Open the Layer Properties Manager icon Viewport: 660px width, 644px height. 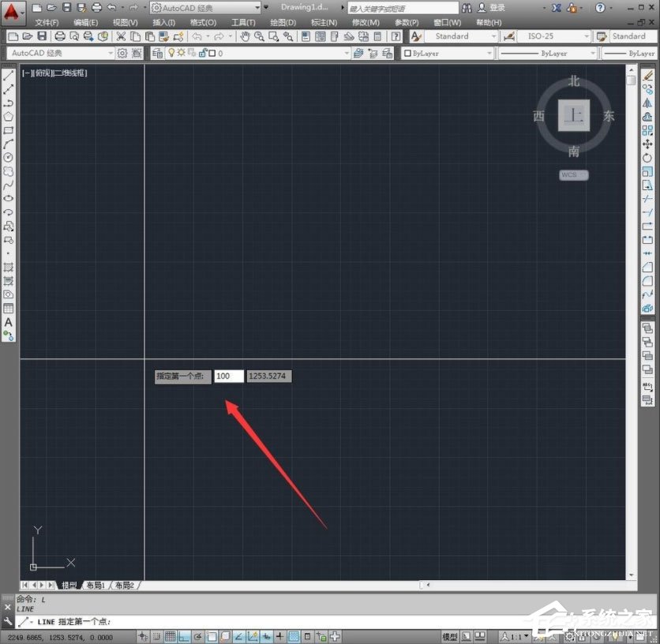click(x=157, y=53)
